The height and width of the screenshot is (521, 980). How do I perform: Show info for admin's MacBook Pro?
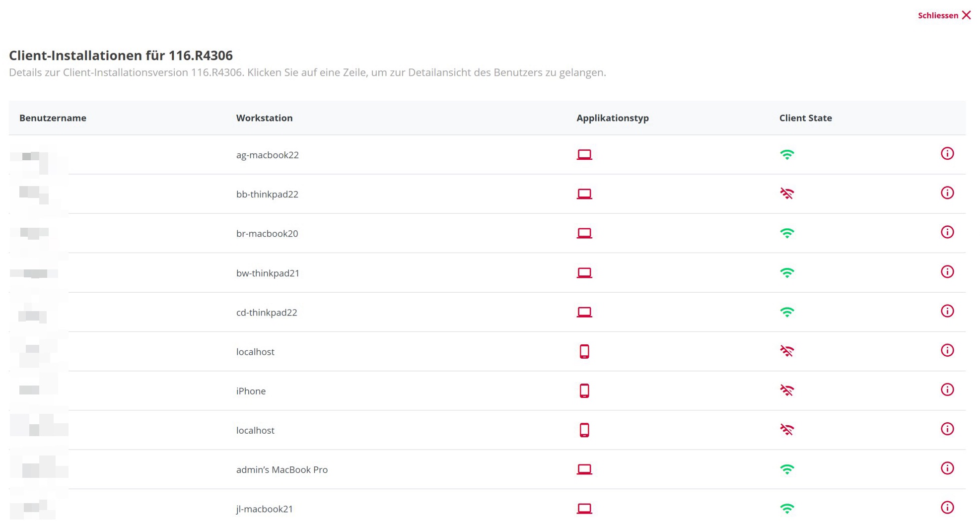(947, 468)
